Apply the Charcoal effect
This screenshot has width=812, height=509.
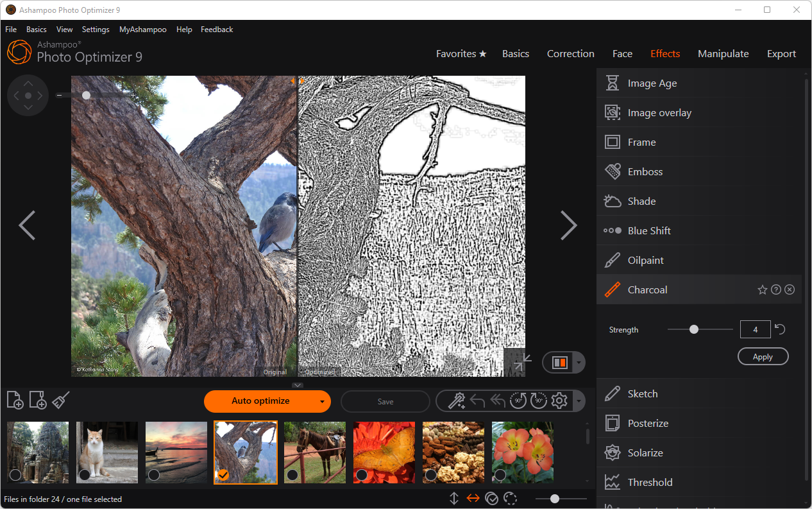click(x=763, y=356)
